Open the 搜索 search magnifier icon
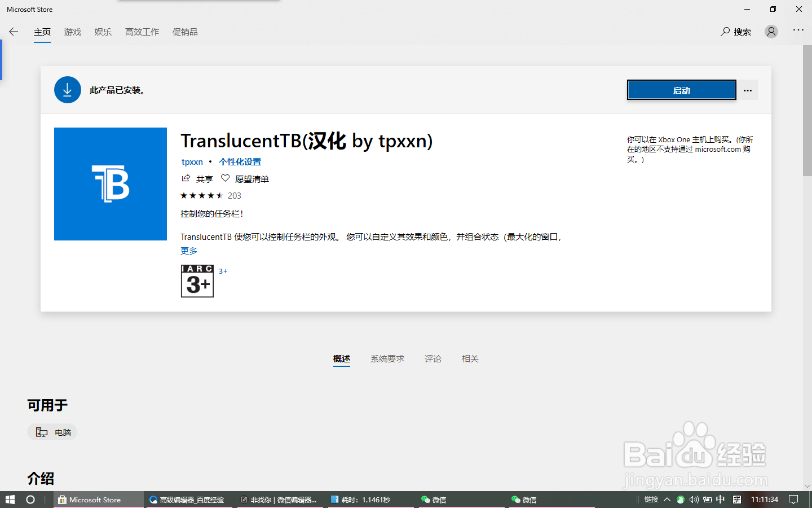The height and width of the screenshot is (508, 812). [x=725, y=32]
